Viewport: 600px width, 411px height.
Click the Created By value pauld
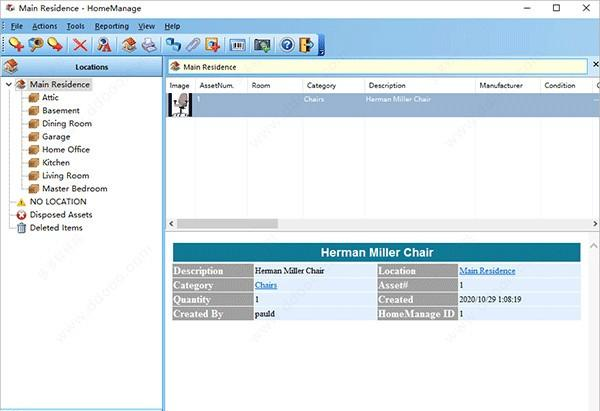point(265,314)
